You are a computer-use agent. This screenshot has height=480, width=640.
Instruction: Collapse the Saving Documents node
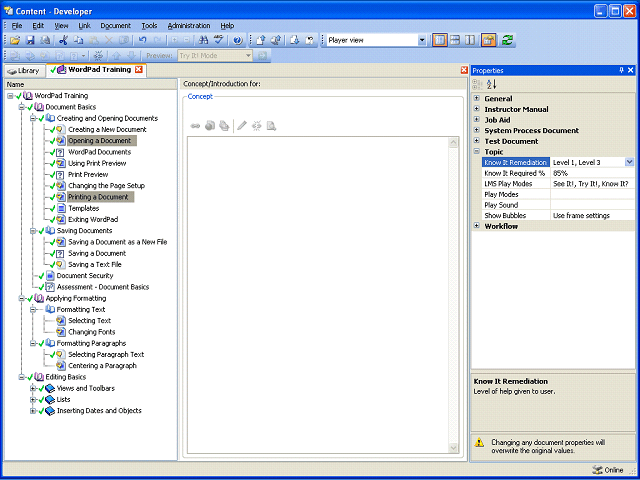click(33, 231)
